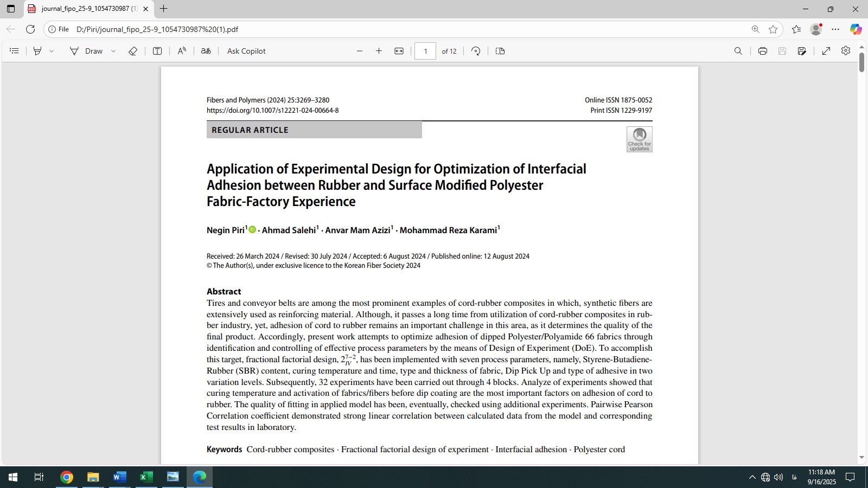
Task: Rotate the PDF page
Action: click(x=476, y=51)
